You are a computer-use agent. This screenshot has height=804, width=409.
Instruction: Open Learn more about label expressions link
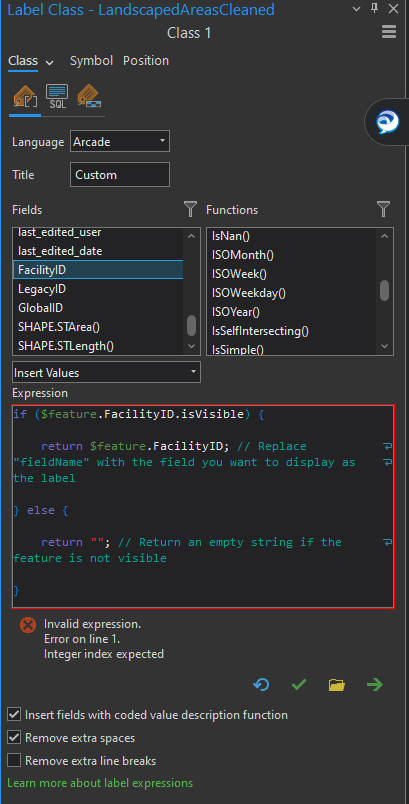tap(100, 783)
